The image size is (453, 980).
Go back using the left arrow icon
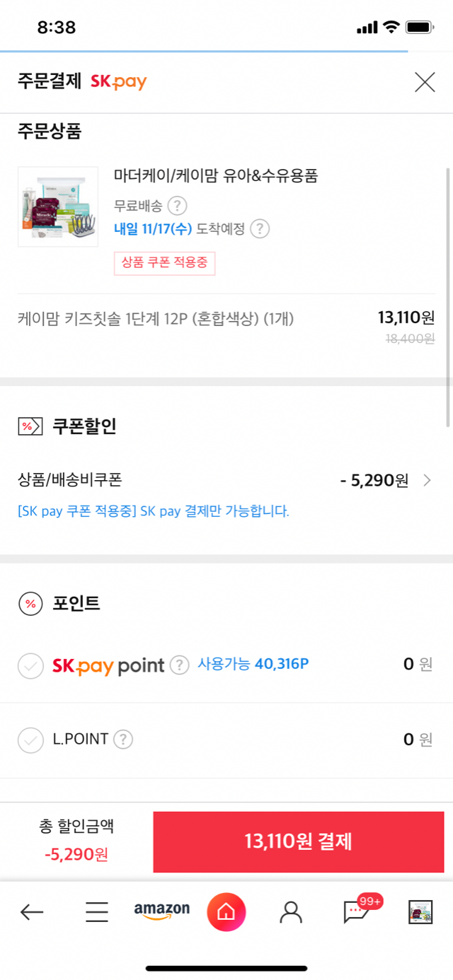32,912
